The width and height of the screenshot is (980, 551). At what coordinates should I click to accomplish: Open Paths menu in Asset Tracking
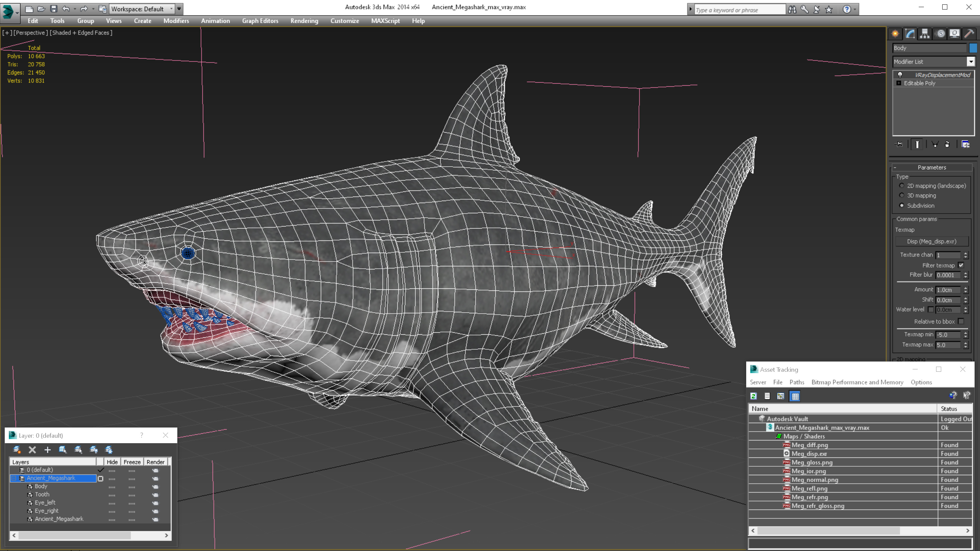pyautogui.click(x=797, y=382)
